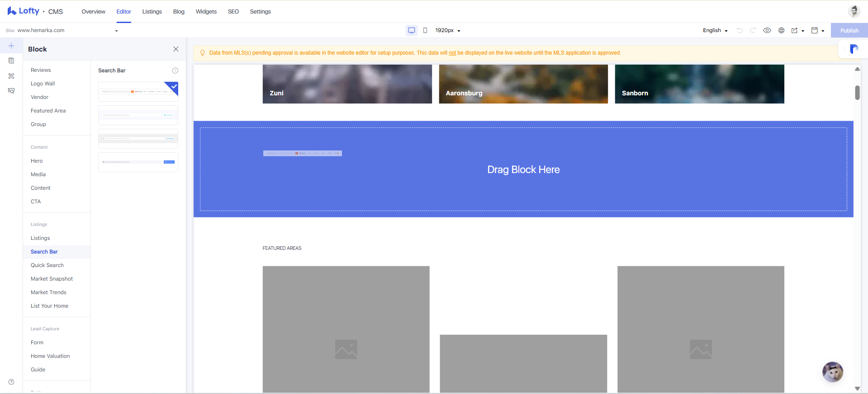The height and width of the screenshot is (394, 868).
Task: Select the Form block category
Action: tap(37, 342)
